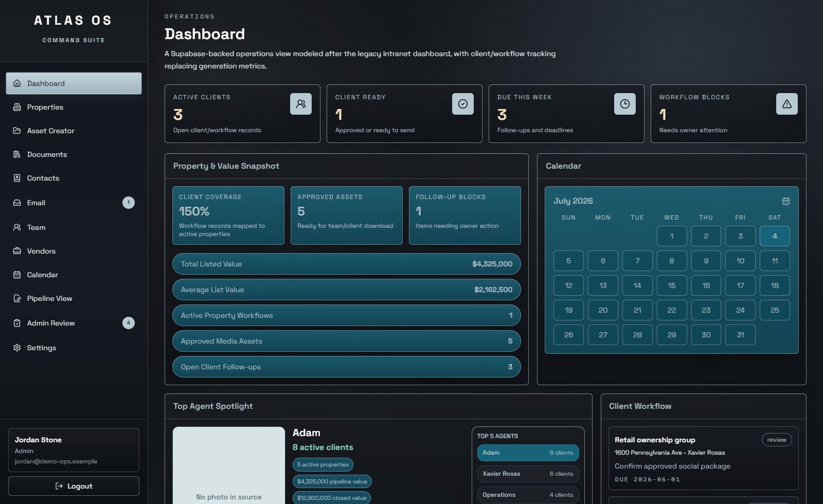The image size is (823, 504).
Task: Open the Properties section
Action: (x=74, y=107)
